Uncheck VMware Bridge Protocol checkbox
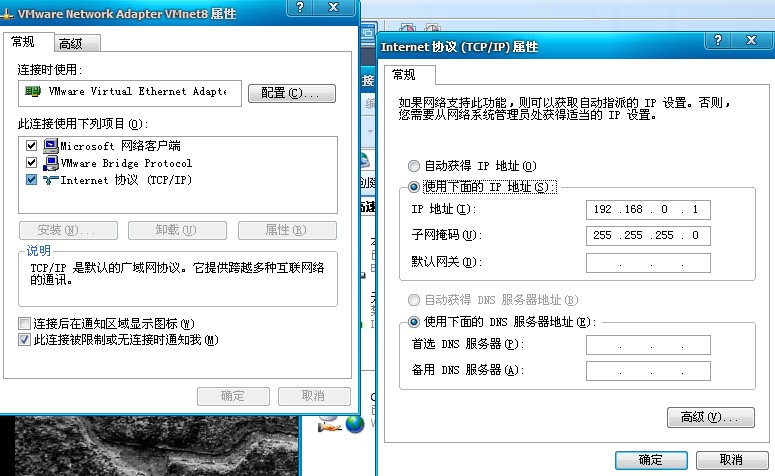Image resolution: width=775 pixels, height=476 pixels. click(31, 162)
